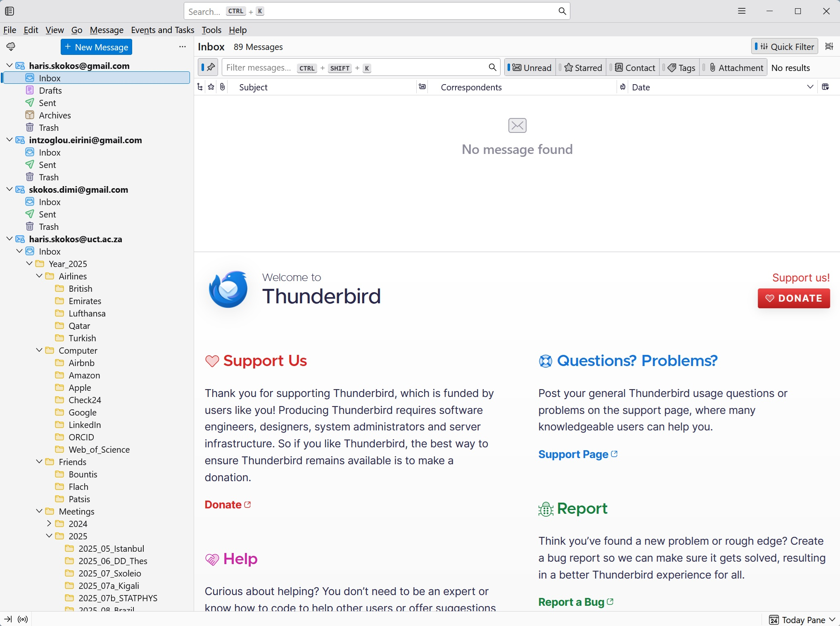Open the Go menu
840x626 pixels.
[77, 30]
